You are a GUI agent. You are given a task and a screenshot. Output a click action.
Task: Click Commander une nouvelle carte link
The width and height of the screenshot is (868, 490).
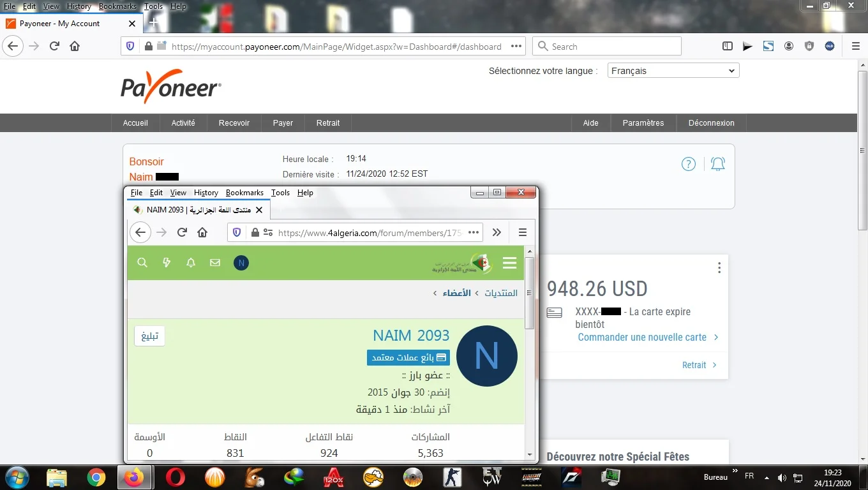pos(642,337)
